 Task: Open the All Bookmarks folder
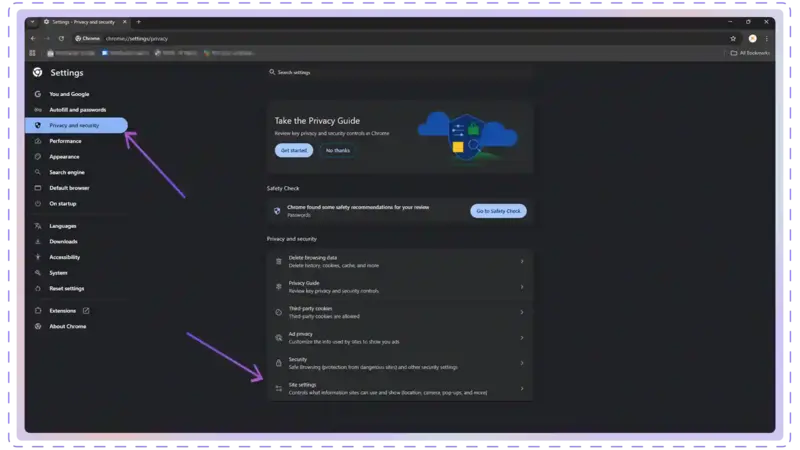750,53
